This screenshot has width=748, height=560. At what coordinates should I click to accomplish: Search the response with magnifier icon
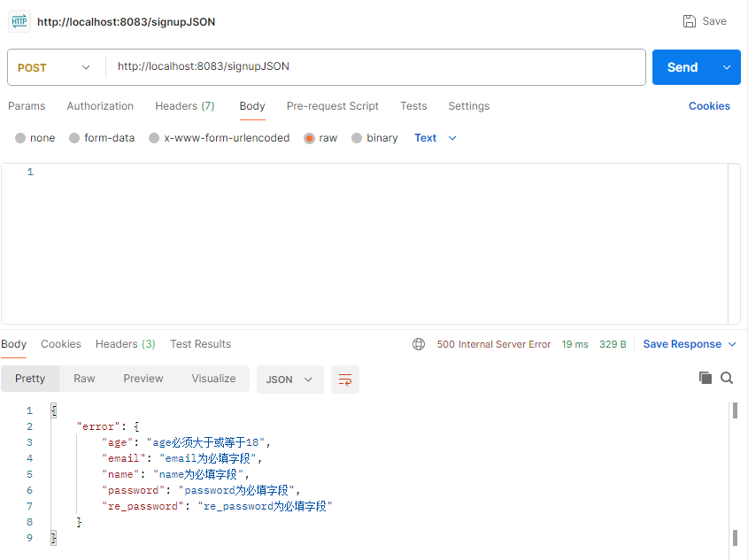(x=727, y=378)
